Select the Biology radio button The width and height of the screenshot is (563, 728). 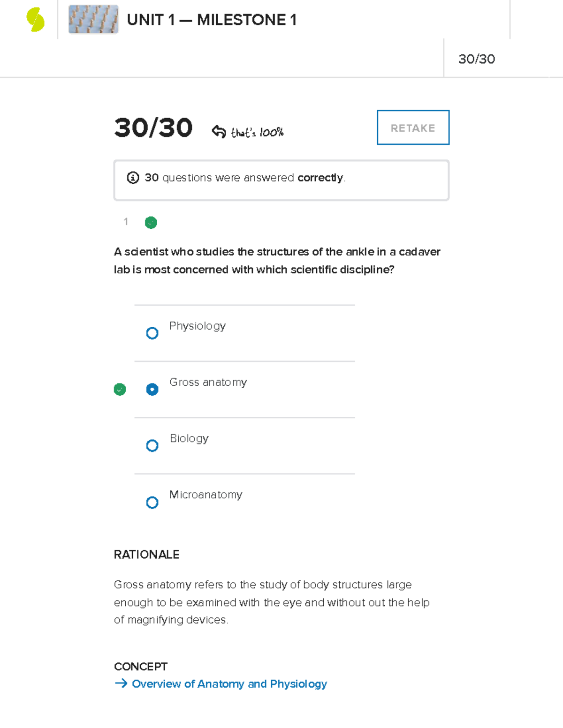[152, 445]
